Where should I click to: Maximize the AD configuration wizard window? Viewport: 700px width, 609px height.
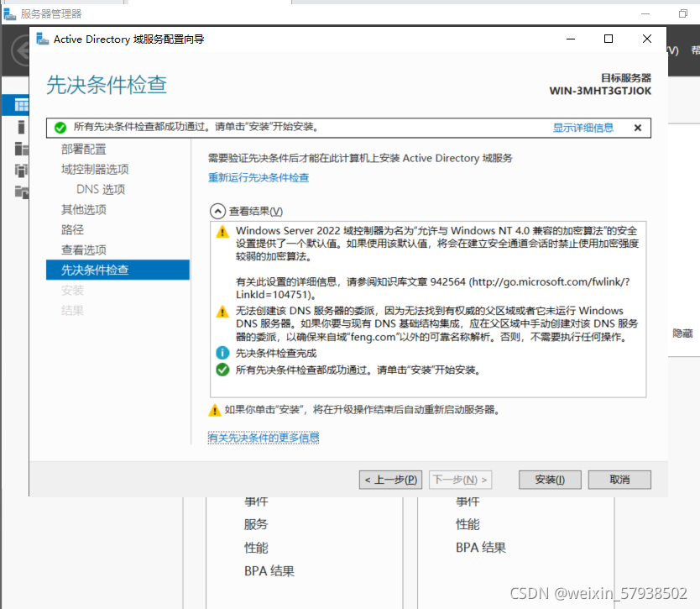608,39
